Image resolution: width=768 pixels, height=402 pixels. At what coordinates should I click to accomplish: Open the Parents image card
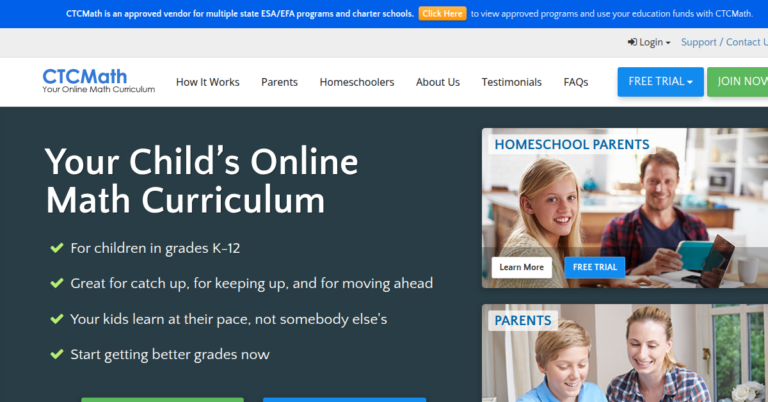pos(625,353)
